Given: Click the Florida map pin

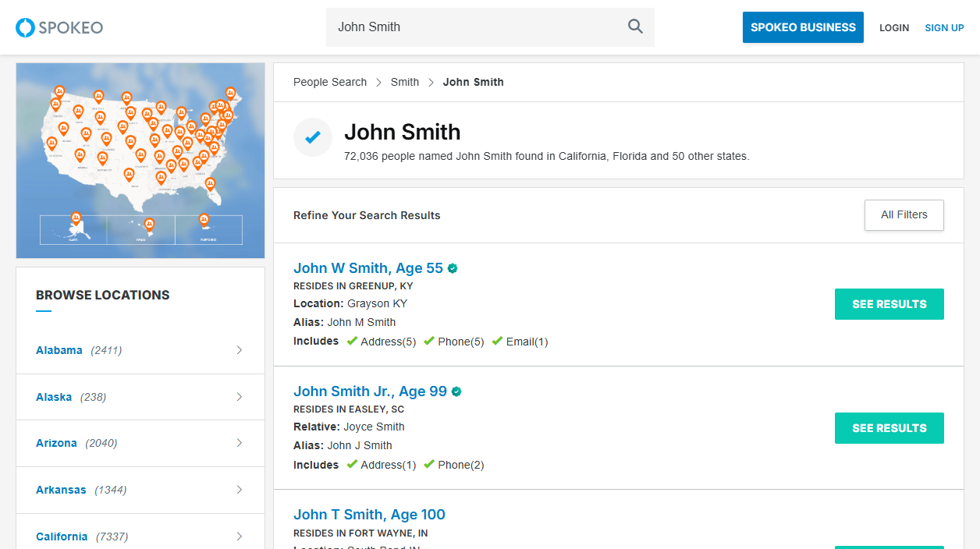Looking at the screenshot, I should coord(210,185).
